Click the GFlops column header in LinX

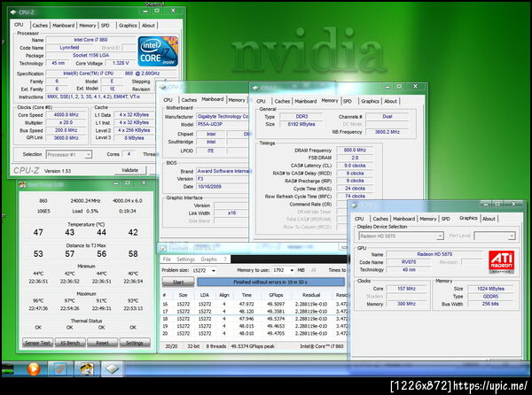(276, 295)
